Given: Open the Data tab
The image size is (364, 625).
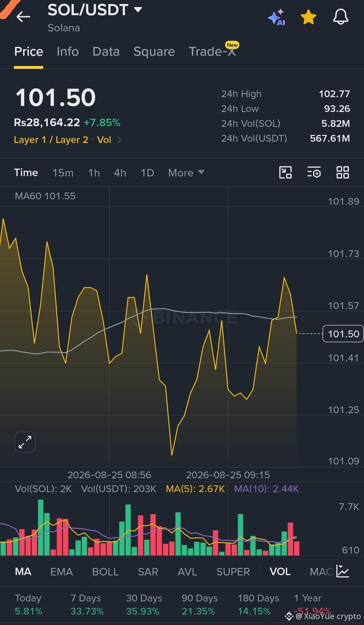Looking at the screenshot, I should tap(106, 52).
